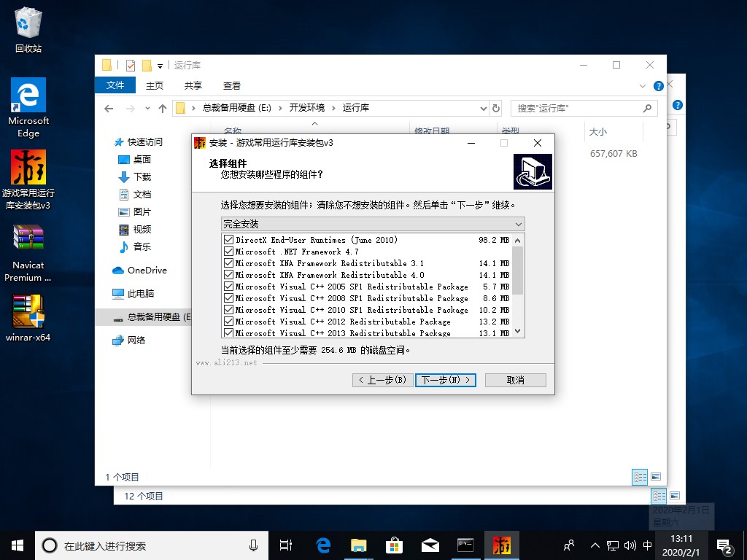Uncheck Microsoft .NET Framework 4.7
The height and width of the screenshot is (560, 747).
click(228, 252)
